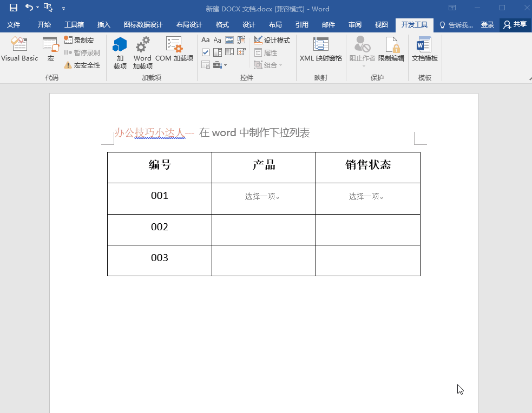
Task: Insert a drop-down list content control
Action: click(229, 52)
